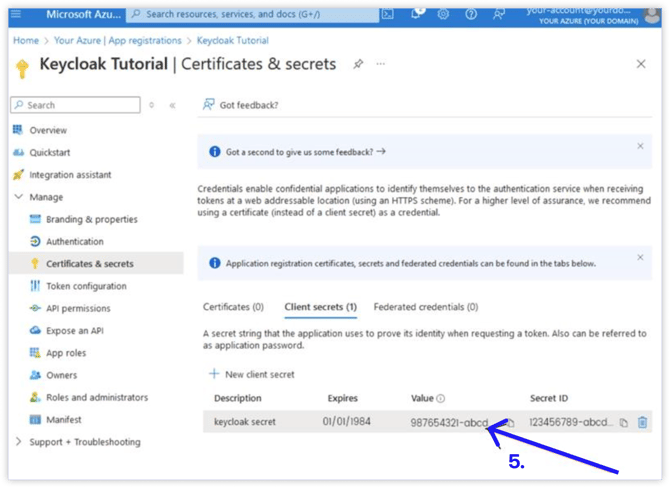
Task: Open Quickstart in the sidebar
Action: coord(50,153)
